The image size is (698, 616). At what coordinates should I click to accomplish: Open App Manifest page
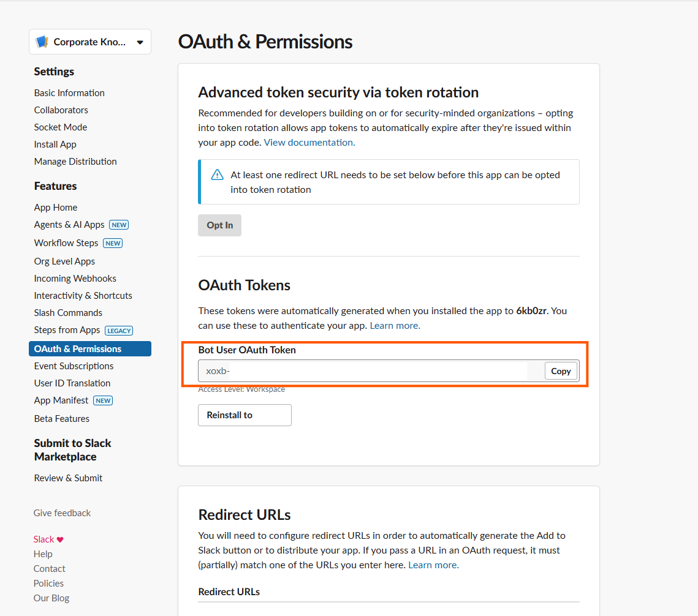(x=61, y=400)
